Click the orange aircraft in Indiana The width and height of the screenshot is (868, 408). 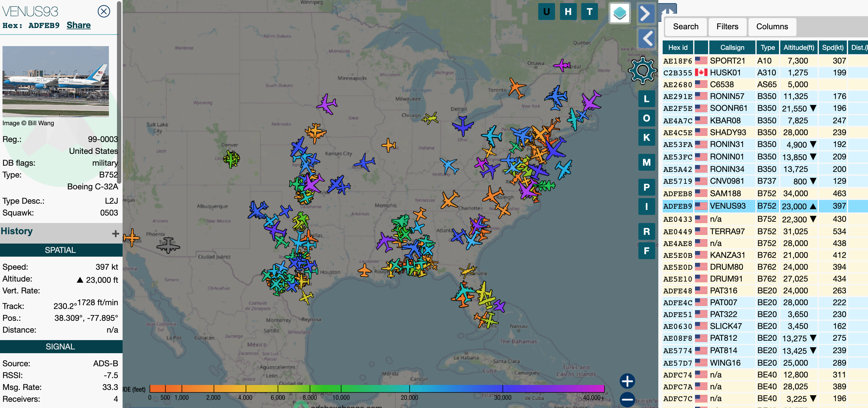(388, 145)
